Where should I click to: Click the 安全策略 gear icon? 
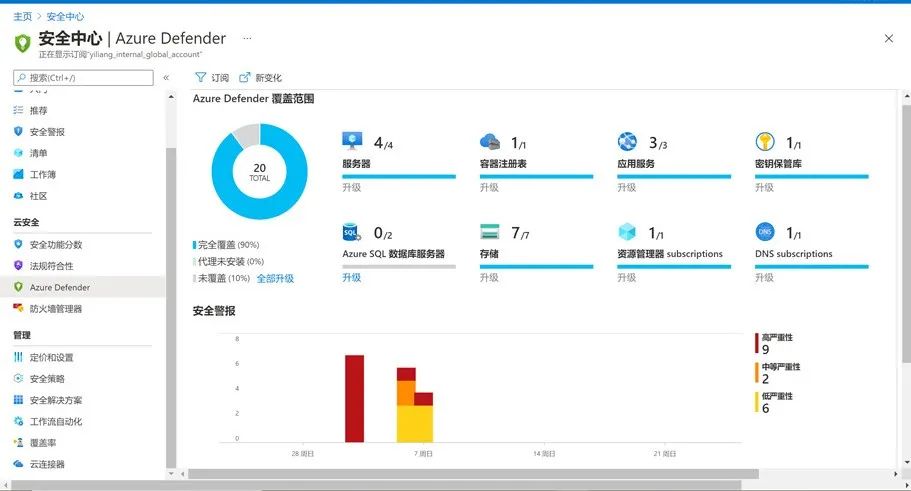19,378
